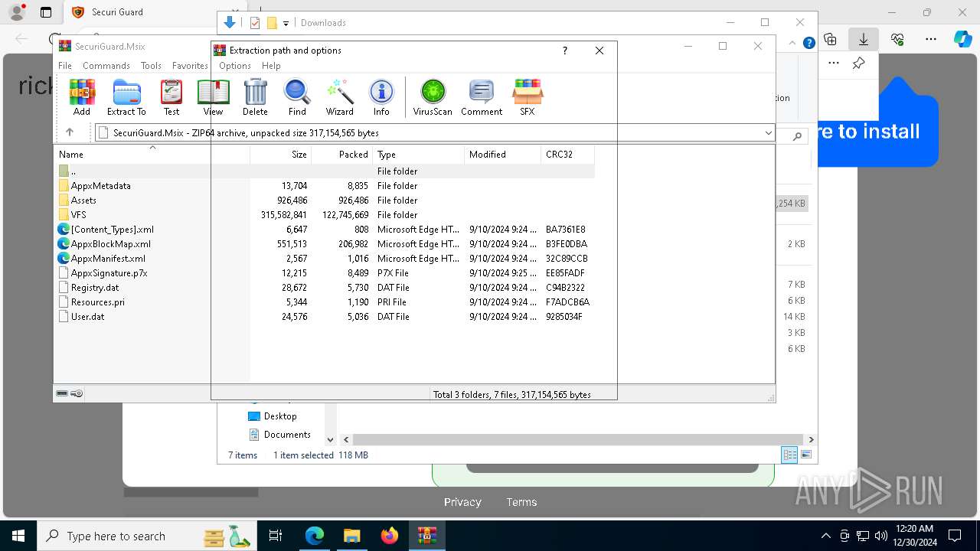Click the Add toolbar icon in WinRAR

82,97
